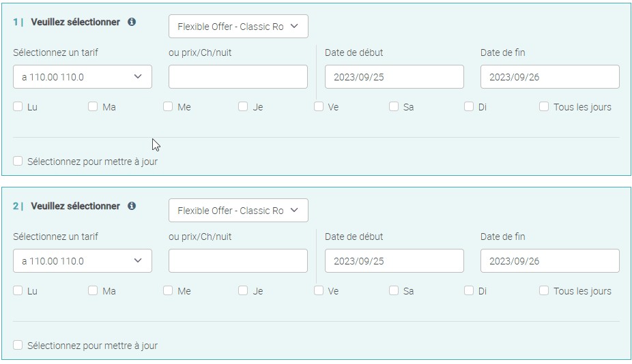Expand the tarif dropdown in section 1

(83, 77)
